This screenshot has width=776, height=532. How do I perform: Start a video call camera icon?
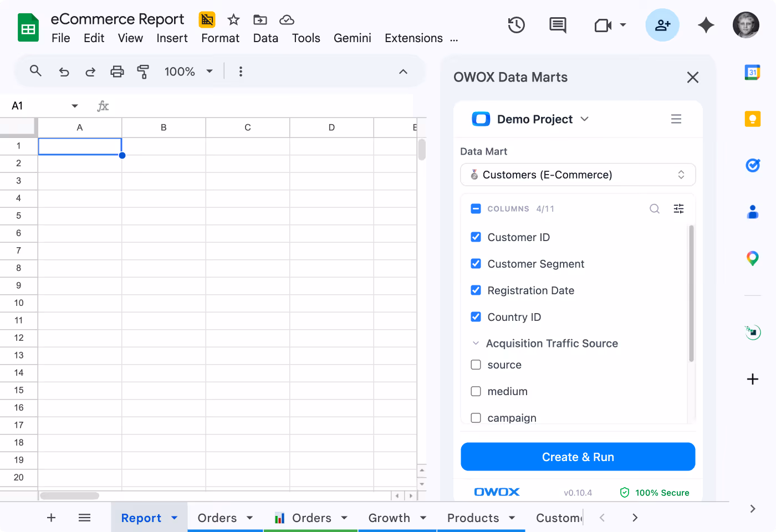(603, 25)
